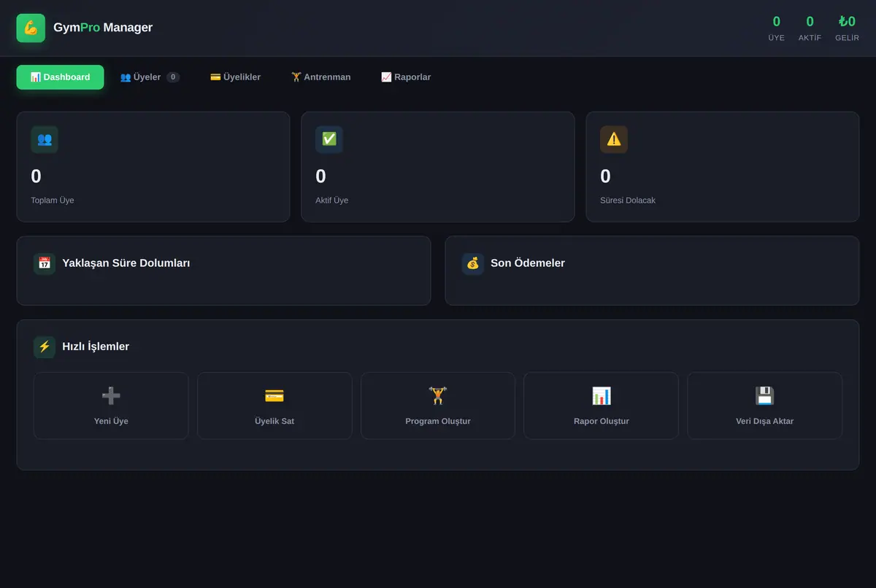Click the Süresi Dolacak label
The height and width of the screenshot is (588, 876).
(628, 200)
